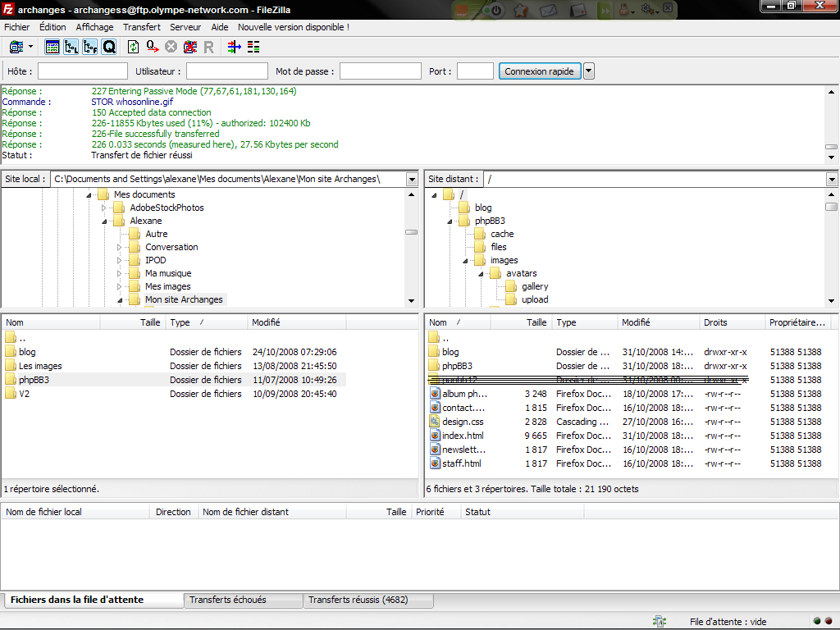The image size is (840, 630).
Task: Click the directory comparison icon
Action: tap(253, 48)
